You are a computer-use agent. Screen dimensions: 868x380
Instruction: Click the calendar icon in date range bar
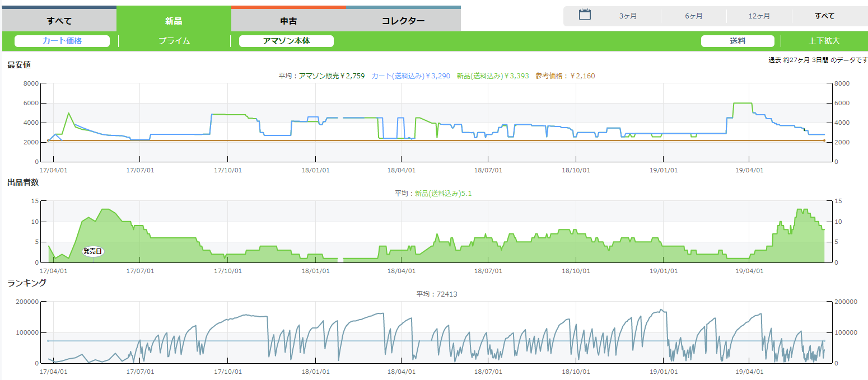[x=585, y=15]
